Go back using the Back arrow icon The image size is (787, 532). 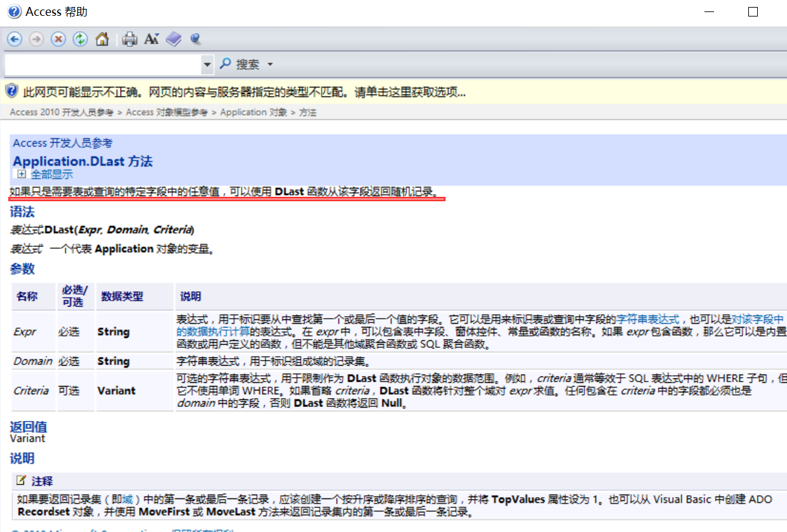coord(15,39)
